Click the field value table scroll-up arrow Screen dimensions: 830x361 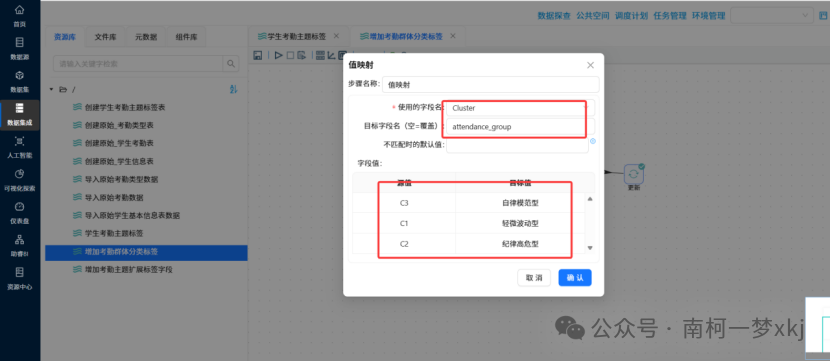(x=590, y=199)
